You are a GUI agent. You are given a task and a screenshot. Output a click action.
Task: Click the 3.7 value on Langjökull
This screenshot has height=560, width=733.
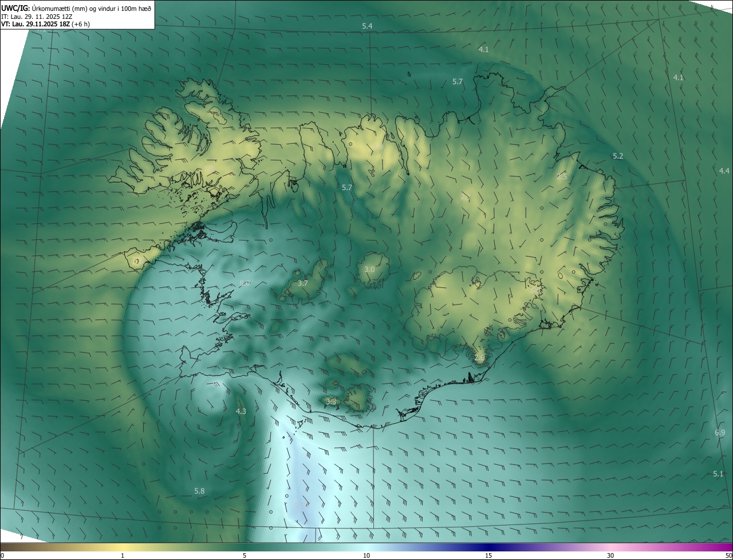point(303,283)
